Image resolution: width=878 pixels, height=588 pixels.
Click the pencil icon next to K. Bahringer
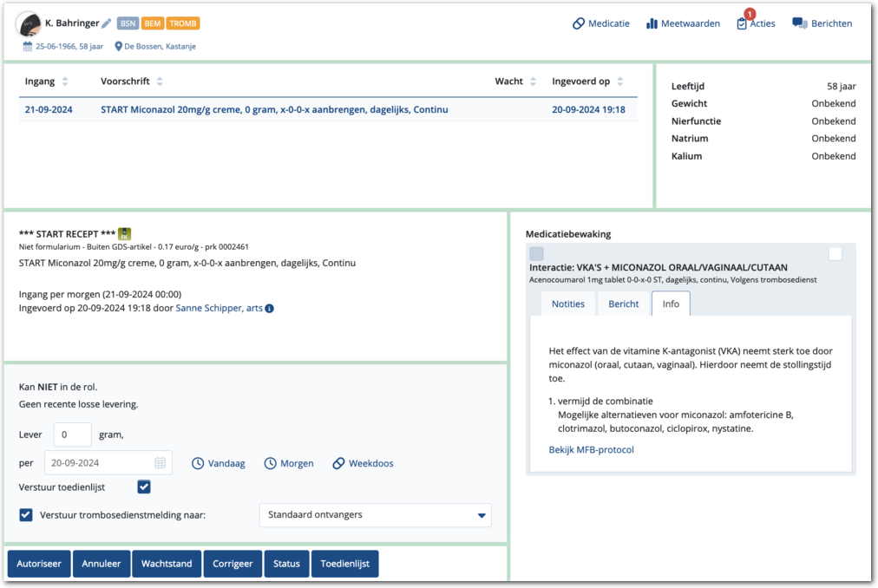pyautogui.click(x=107, y=23)
